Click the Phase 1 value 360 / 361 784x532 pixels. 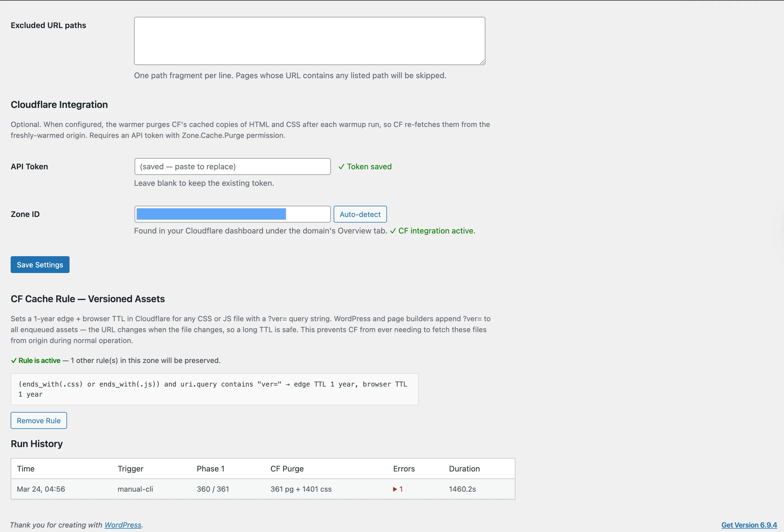pyautogui.click(x=213, y=489)
